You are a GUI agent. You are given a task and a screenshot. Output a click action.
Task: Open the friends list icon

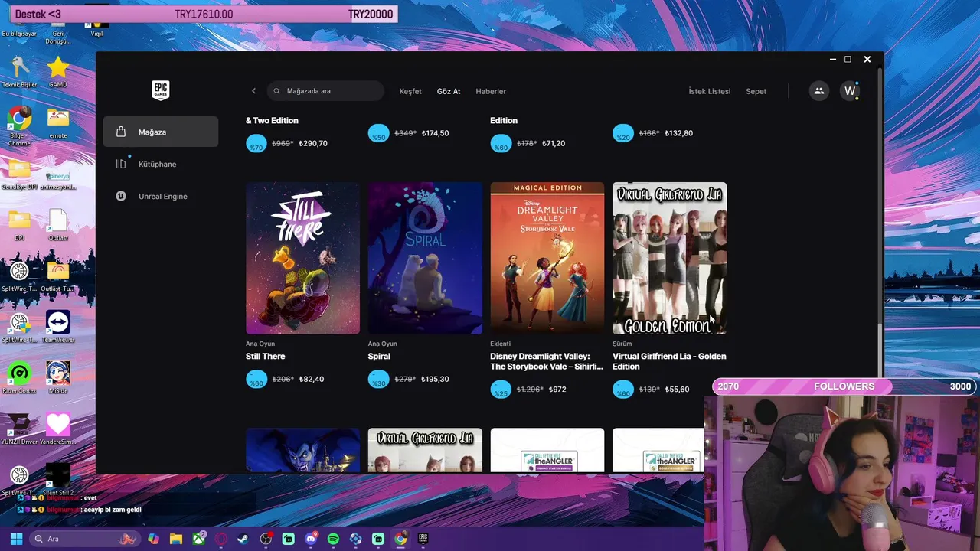click(x=818, y=91)
